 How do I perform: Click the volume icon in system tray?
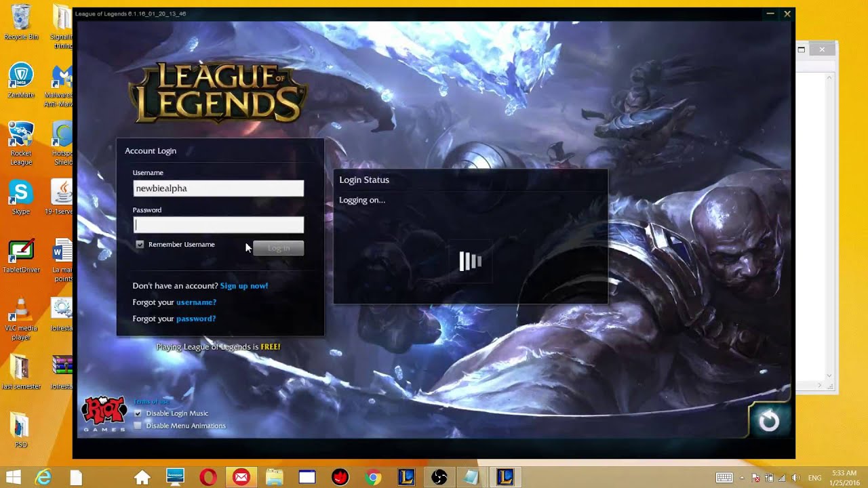tap(795, 478)
